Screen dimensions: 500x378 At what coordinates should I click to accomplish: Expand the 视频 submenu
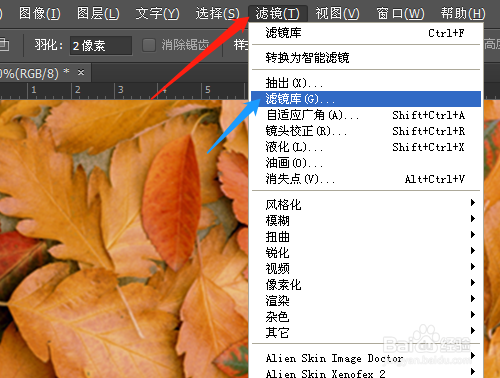(x=366, y=268)
